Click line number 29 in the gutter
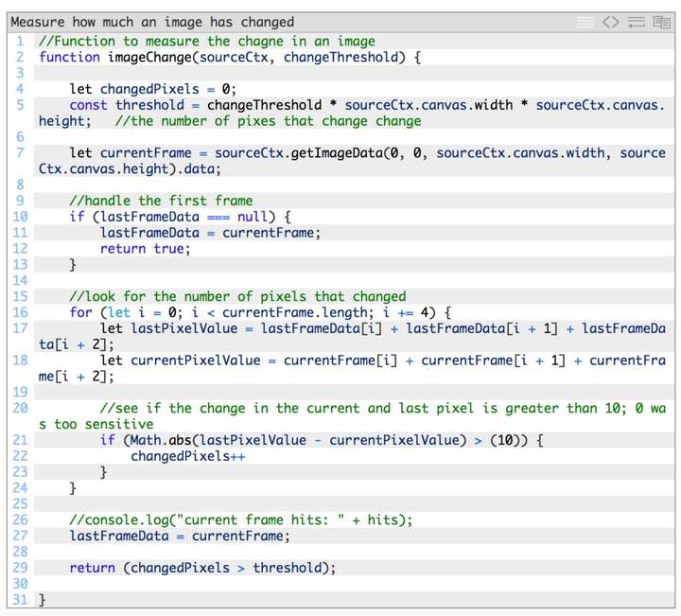Image resolution: width=681 pixels, height=616 pixels. 20,568
